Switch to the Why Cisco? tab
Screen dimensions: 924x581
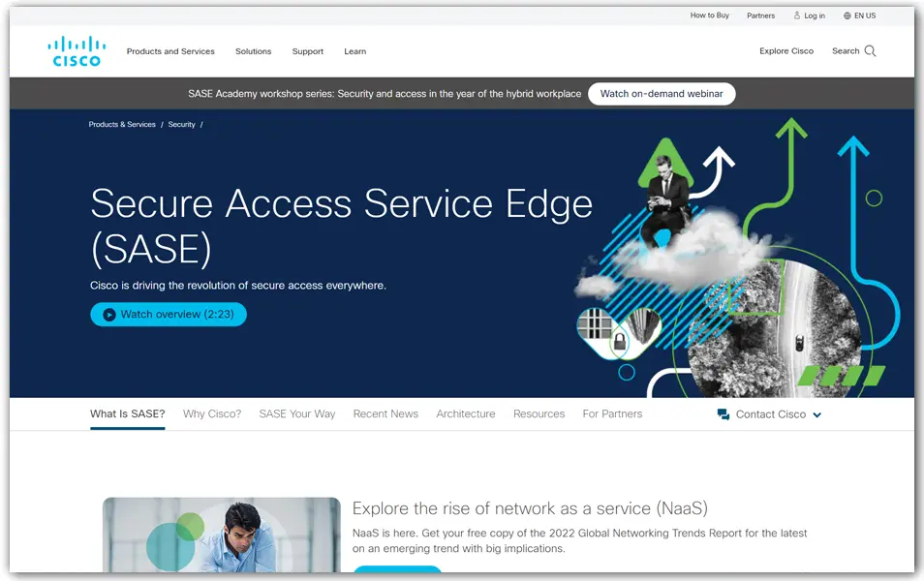(212, 413)
